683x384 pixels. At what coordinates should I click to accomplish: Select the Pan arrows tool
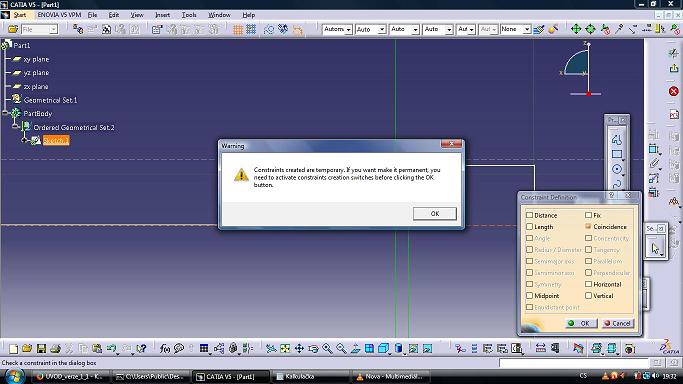tap(299, 348)
